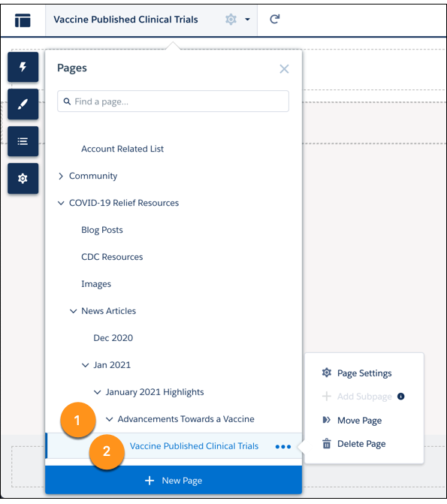Collapse the News Articles group

[74, 311]
